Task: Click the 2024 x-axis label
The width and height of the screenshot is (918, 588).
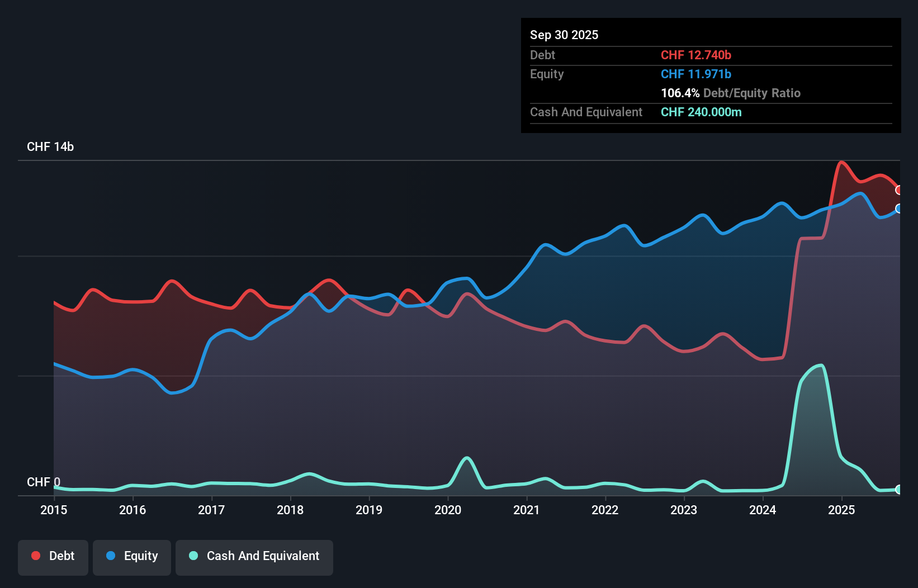Action: pos(763,510)
